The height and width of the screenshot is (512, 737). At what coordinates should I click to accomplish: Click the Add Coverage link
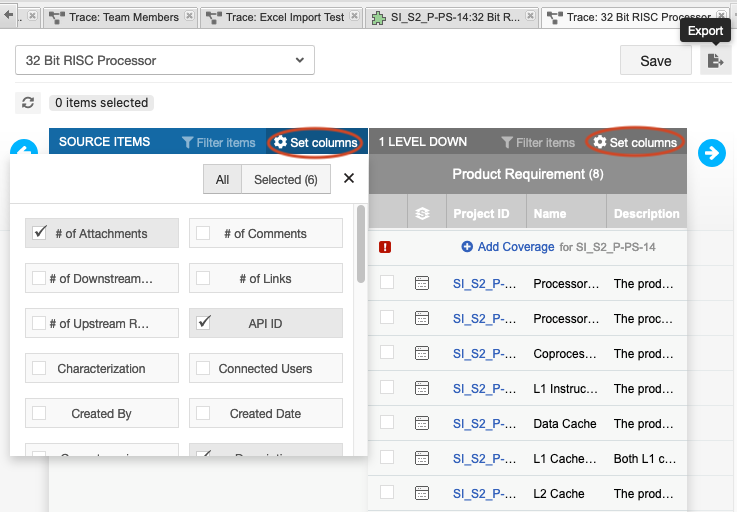click(x=508, y=247)
